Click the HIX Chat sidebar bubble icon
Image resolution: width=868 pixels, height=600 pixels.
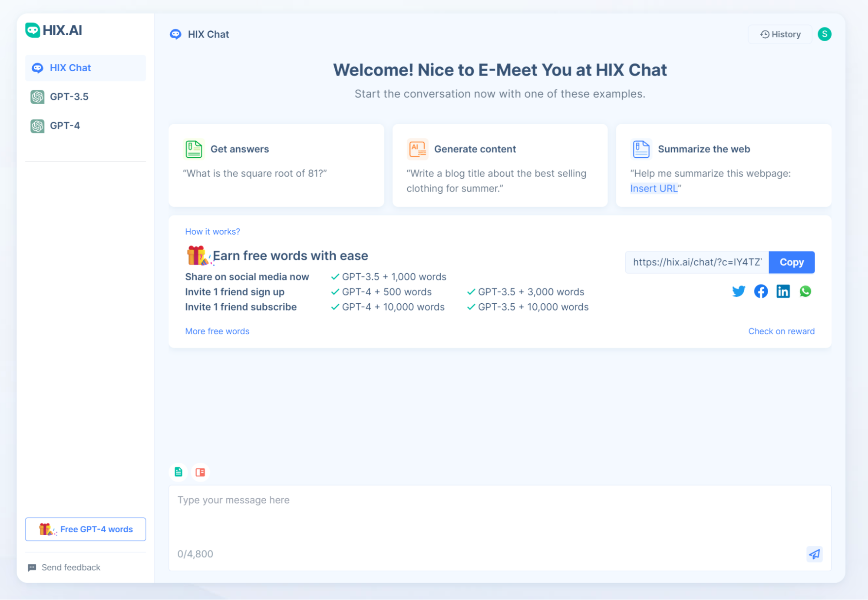pos(37,68)
